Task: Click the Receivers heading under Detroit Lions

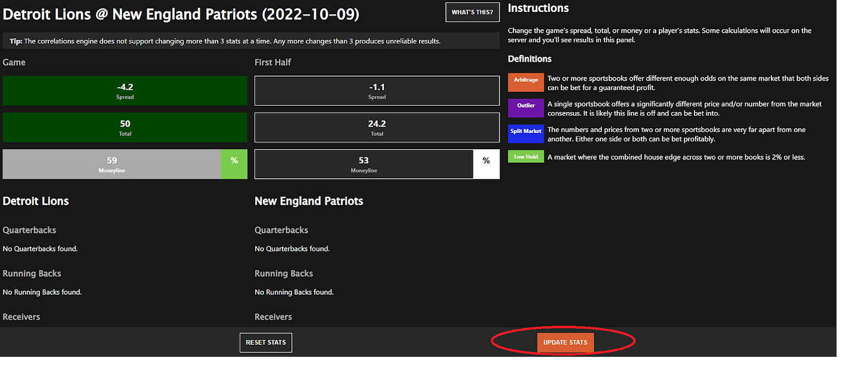Action: click(21, 317)
